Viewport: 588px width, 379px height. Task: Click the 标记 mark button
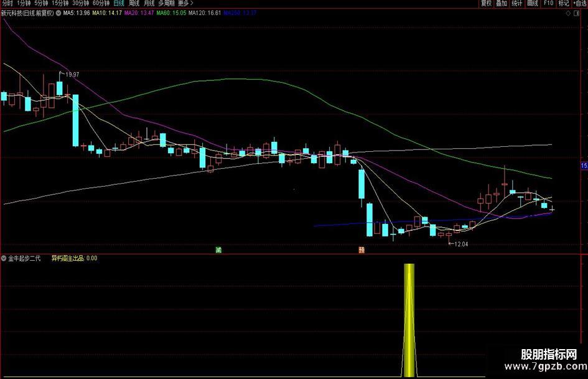pyautogui.click(x=564, y=3)
